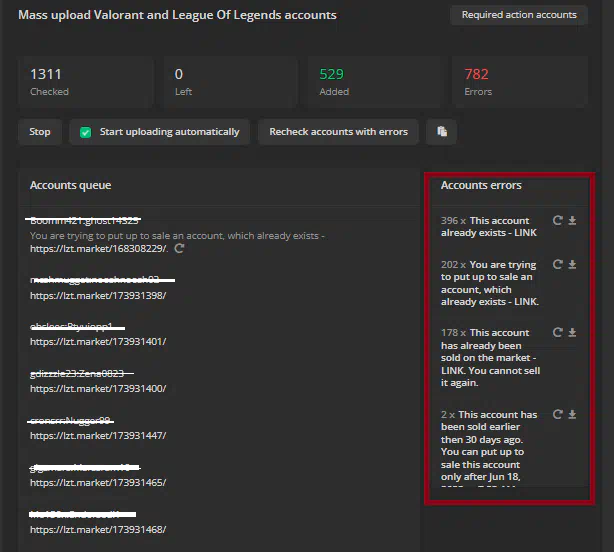Copy accounts using the clipboard icon
Screen dimensions: 614x552
(442, 132)
